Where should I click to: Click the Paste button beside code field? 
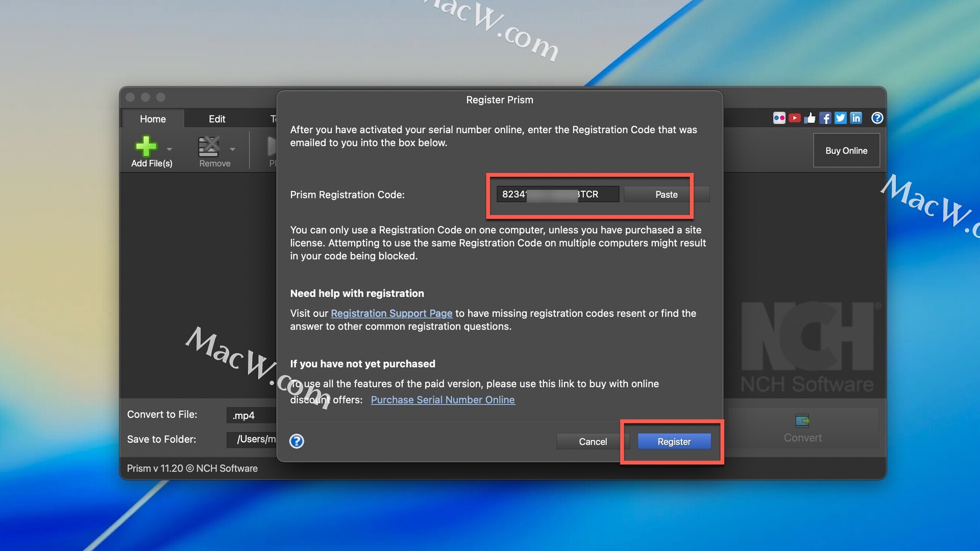click(x=666, y=194)
